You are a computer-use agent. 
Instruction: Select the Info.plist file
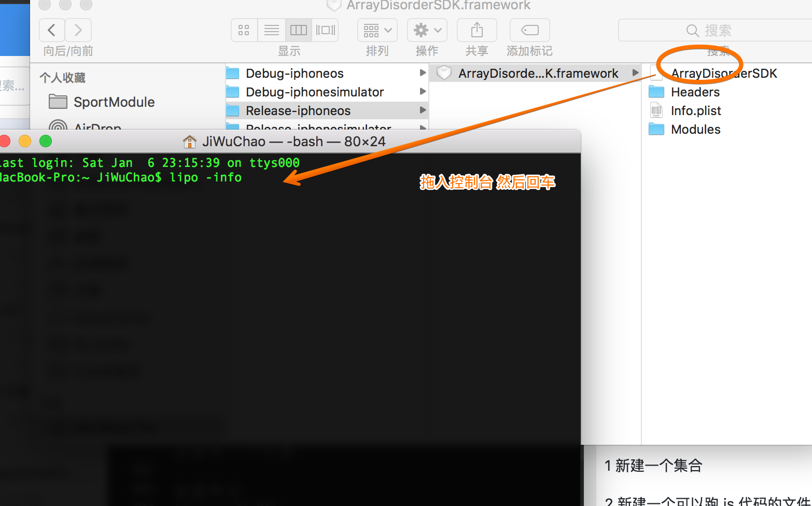[x=695, y=111]
